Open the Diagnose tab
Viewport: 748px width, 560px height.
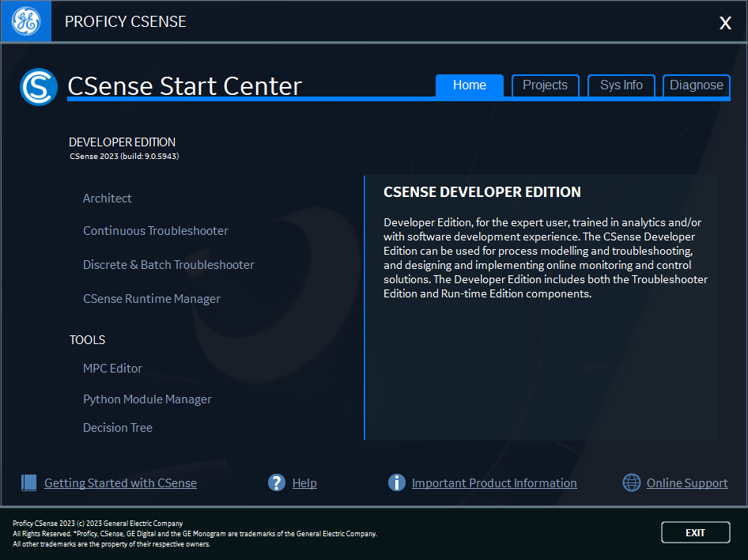(697, 85)
